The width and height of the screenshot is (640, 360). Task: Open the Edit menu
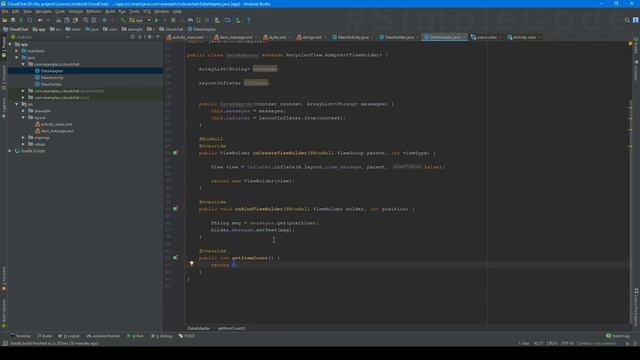click(16, 11)
